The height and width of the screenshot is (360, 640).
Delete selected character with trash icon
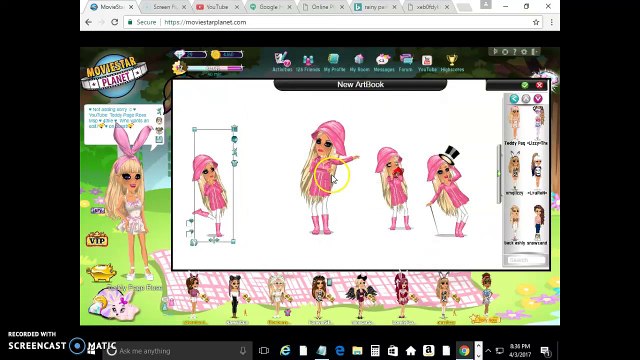(234, 129)
